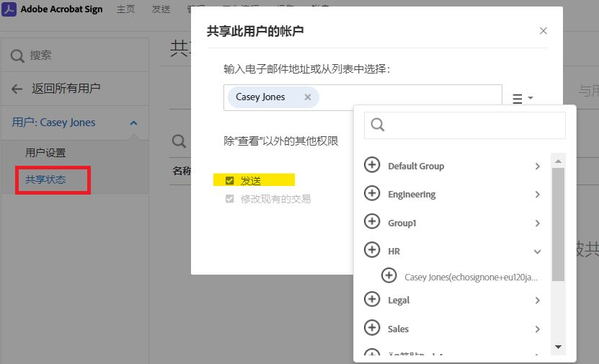Expand the Sales group chevron

(538, 329)
